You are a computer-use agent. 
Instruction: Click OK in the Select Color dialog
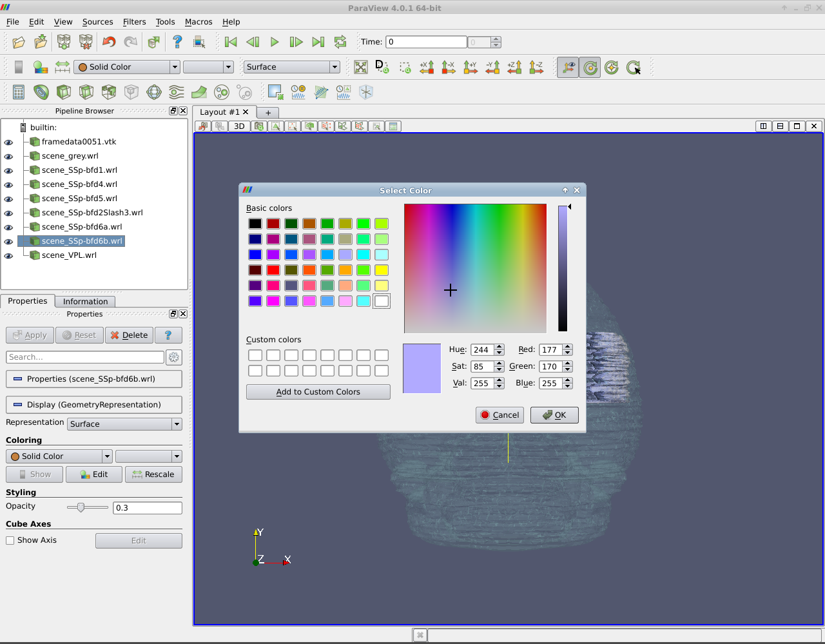[554, 415]
